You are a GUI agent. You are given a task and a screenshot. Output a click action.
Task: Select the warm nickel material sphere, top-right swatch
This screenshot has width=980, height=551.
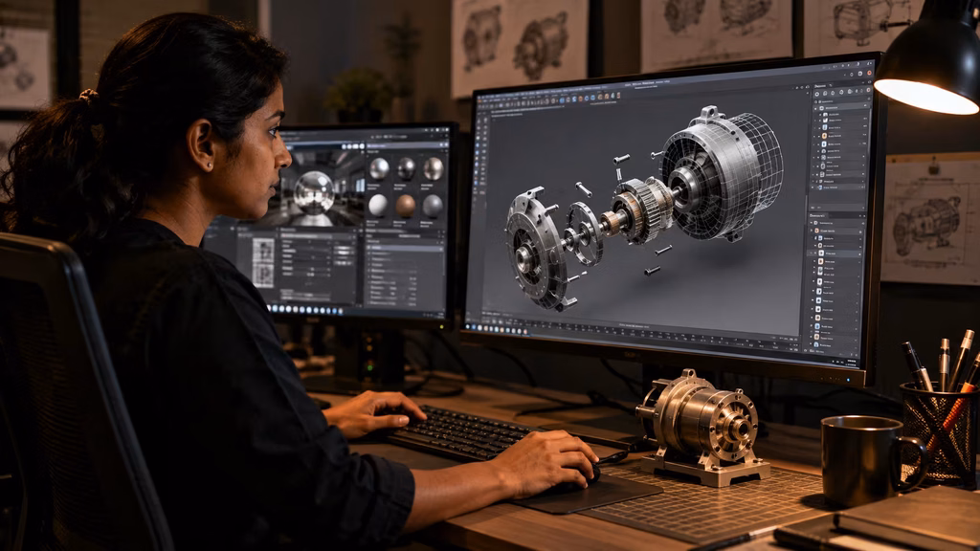tap(434, 168)
